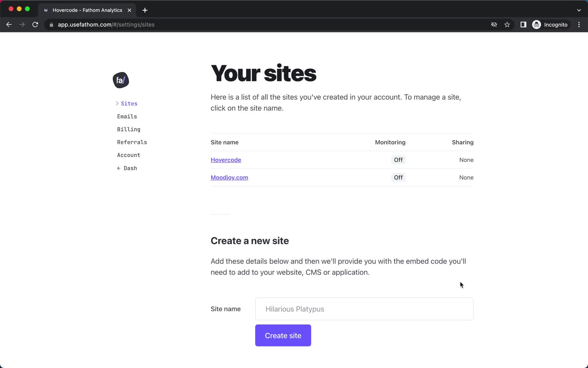This screenshot has width=588, height=368.
Task: Open Billing settings menu item
Action: pos(129,129)
